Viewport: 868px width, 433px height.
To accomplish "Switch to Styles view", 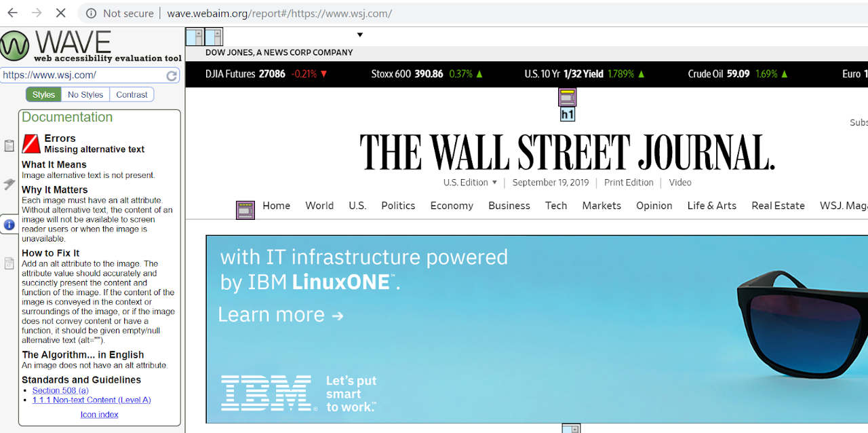I will 43,94.
